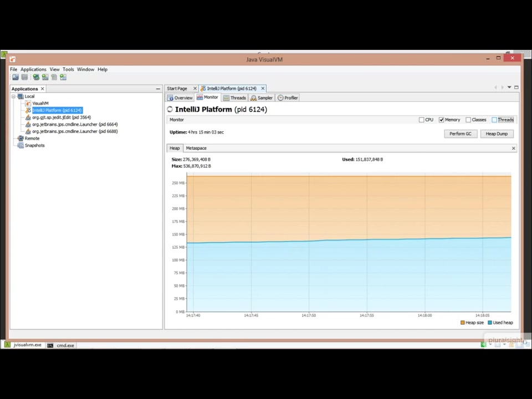Open the Tools menu

coord(68,69)
